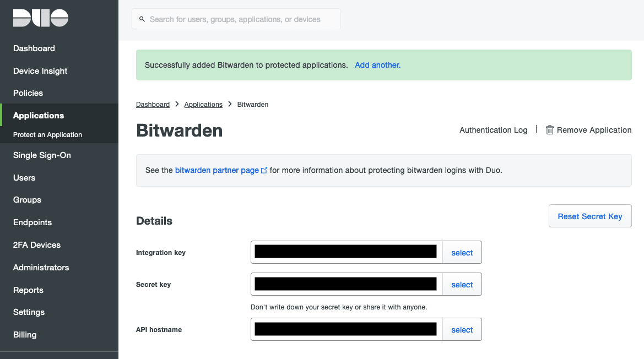Click the magnifying glass search icon
Screen dimensions: 644x359
click(x=142, y=18)
